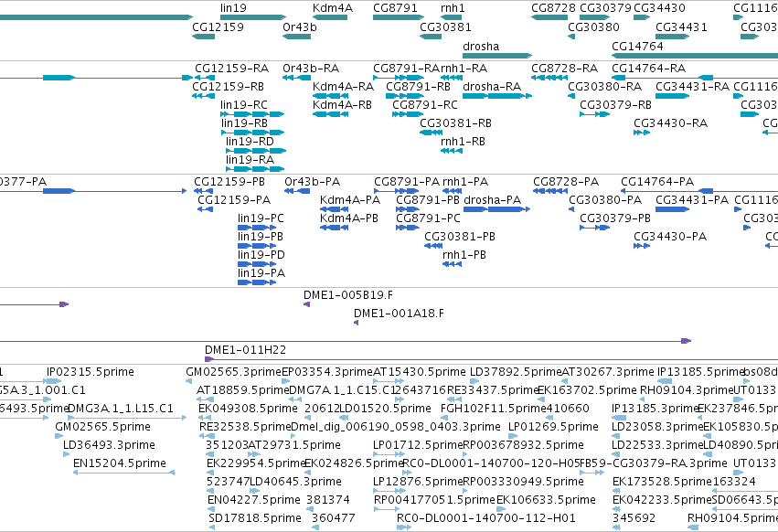
Task: Open transcript lin19-RB
Action: [244, 123]
